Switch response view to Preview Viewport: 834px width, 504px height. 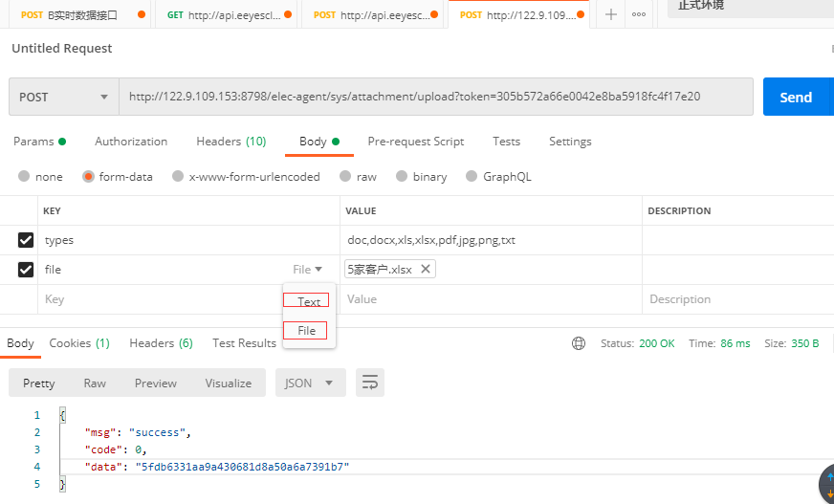click(155, 383)
